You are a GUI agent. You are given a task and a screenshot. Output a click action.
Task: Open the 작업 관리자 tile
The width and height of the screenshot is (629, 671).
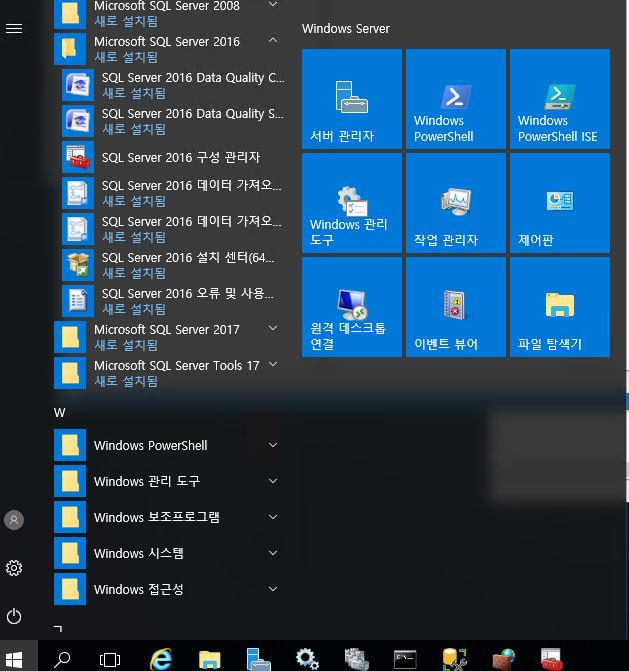[456, 203]
